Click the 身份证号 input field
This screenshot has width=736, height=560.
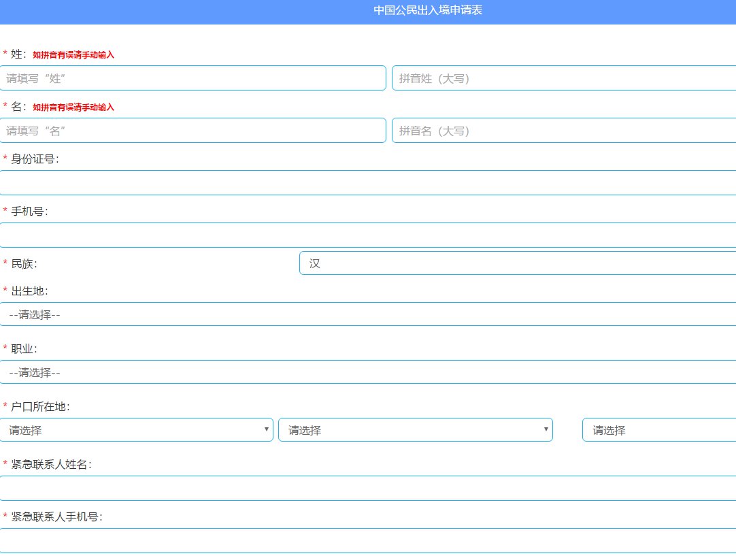pos(367,183)
